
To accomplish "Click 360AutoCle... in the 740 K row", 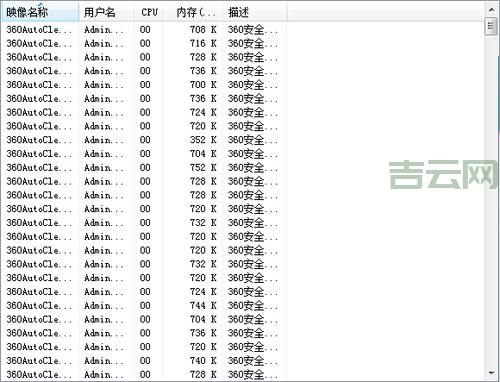I will 39,361.
